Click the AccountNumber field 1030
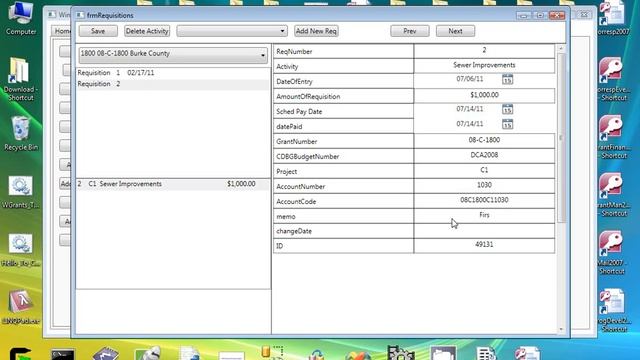 [484, 185]
